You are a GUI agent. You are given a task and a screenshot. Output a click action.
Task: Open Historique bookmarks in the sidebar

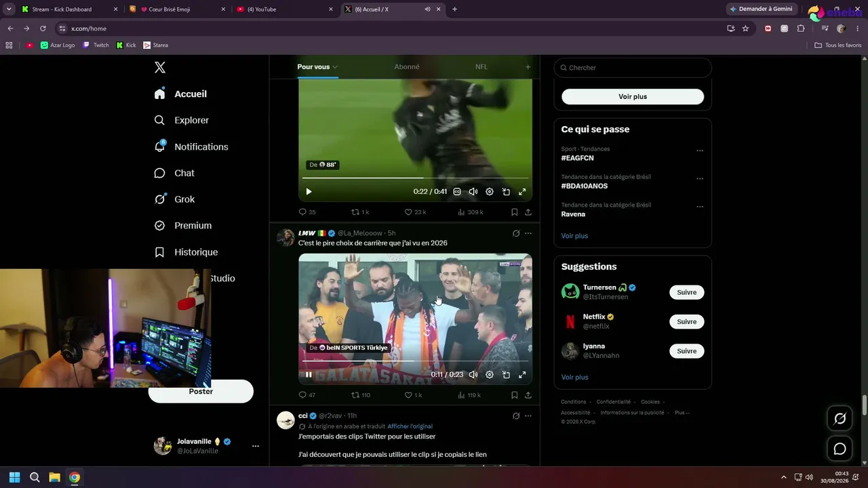(x=186, y=252)
